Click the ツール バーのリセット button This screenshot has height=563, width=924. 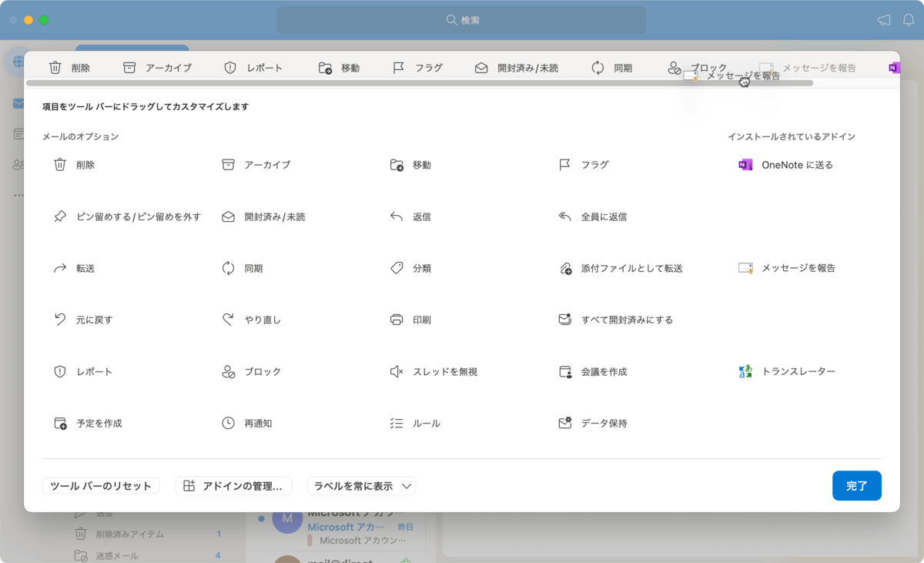pyautogui.click(x=101, y=486)
